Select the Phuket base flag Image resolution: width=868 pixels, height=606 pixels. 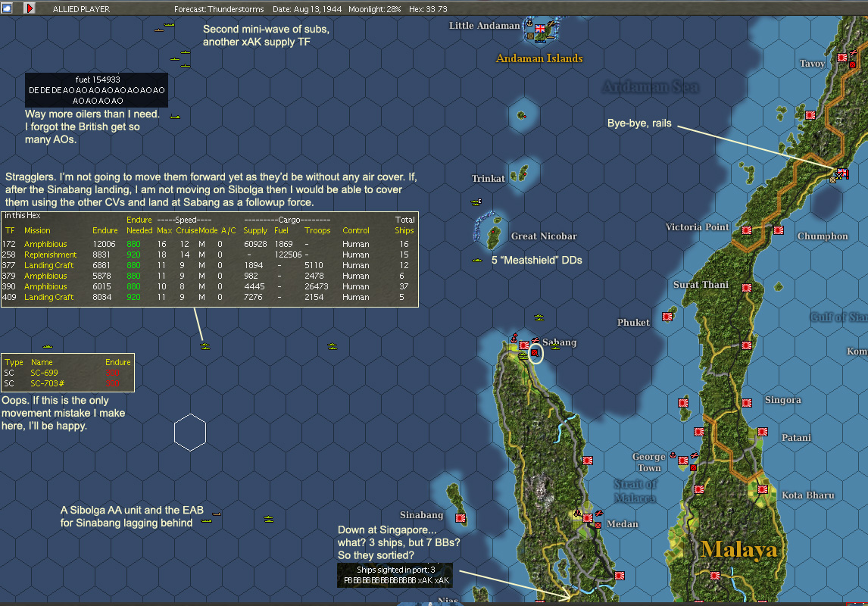pos(667,317)
